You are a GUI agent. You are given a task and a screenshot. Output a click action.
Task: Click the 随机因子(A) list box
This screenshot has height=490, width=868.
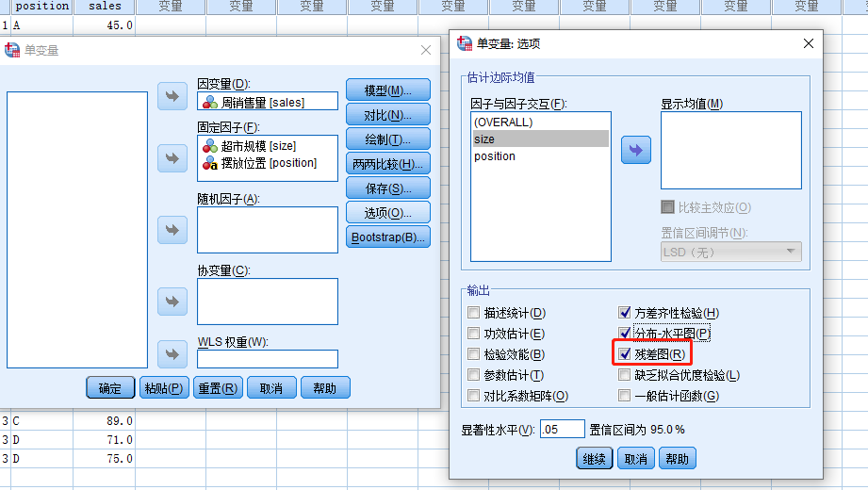pos(268,230)
